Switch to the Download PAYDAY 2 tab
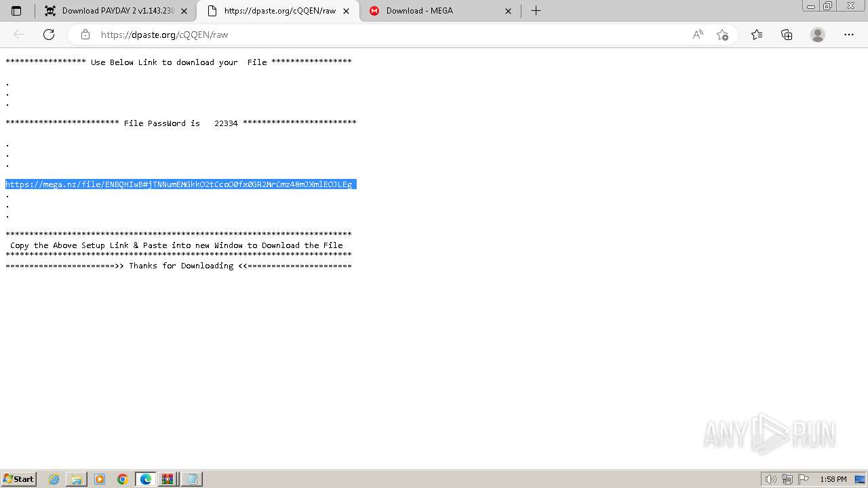The width and height of the screenshot is (868, 488). click(x=115, y=11)
